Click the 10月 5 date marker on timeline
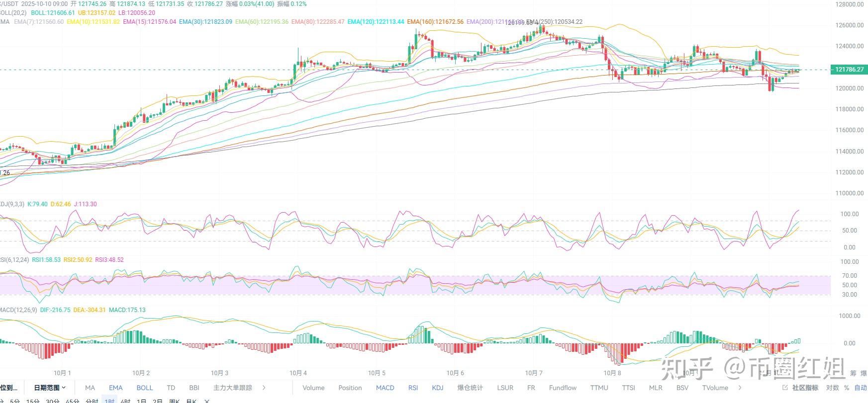 coord(377,373)
